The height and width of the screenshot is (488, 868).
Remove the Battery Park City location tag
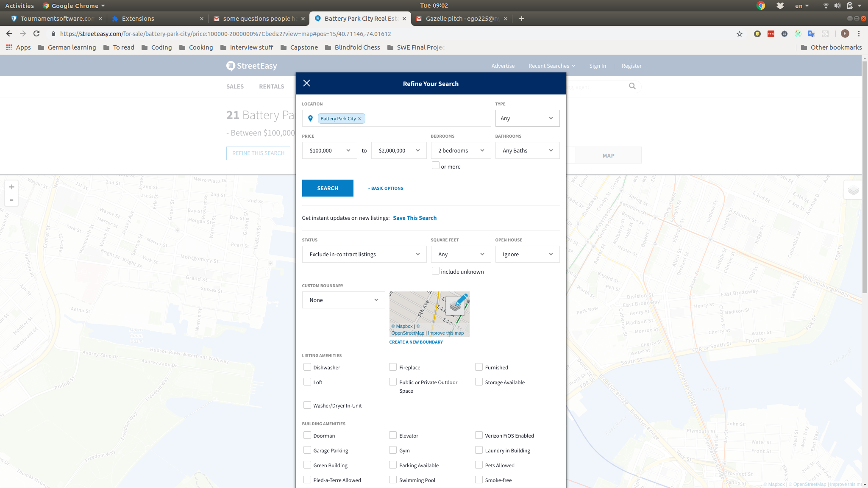coord(360,119)
